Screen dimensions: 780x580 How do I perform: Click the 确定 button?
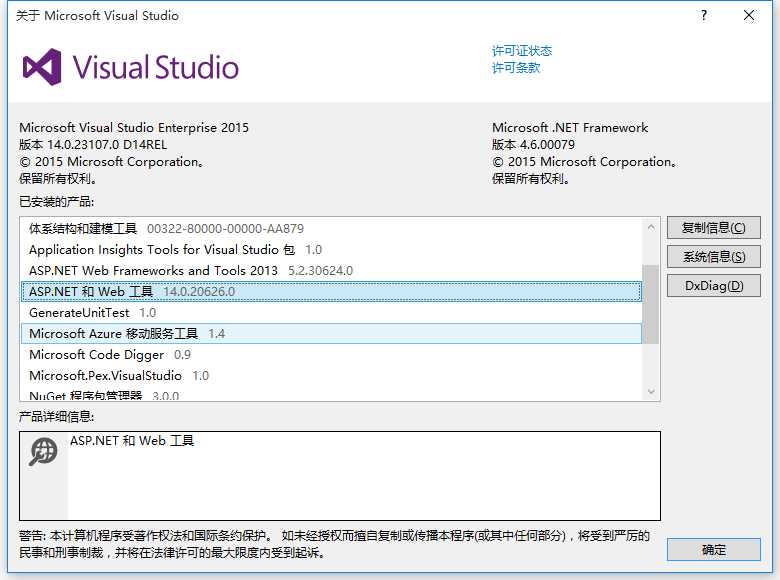(713, 550)
